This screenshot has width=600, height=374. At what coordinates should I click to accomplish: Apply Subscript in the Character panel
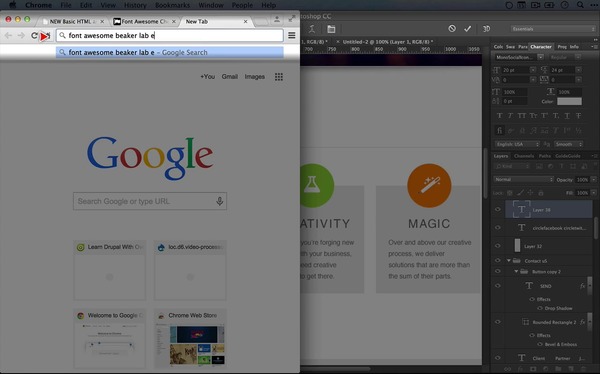pyautogui.click(x=556, y=116)
